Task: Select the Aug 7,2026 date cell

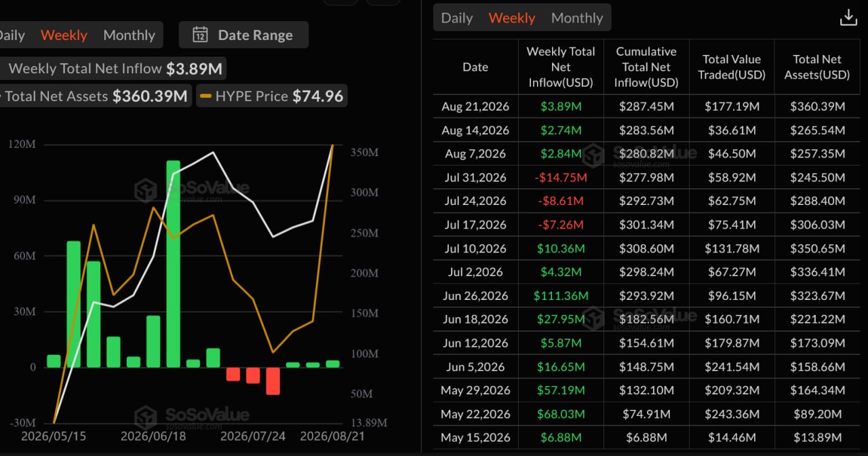Action: point(475,154)
